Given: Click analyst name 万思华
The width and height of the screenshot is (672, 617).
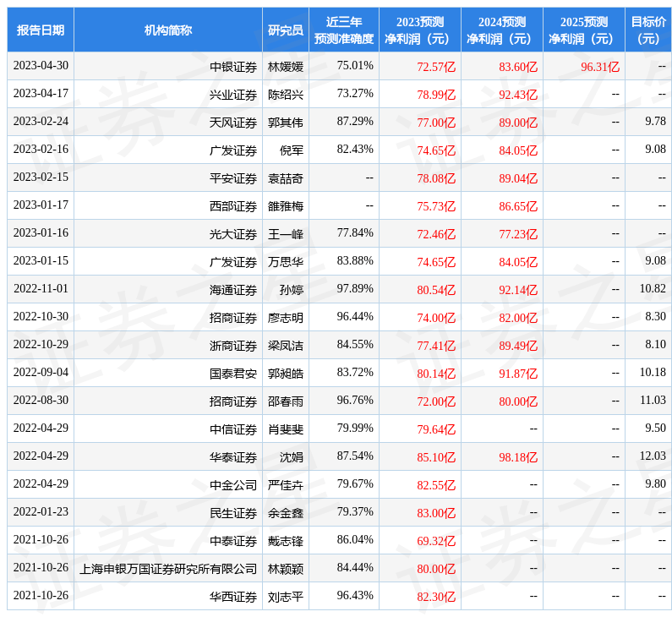Looking at the screenshot, I should [x=286, y=262].
